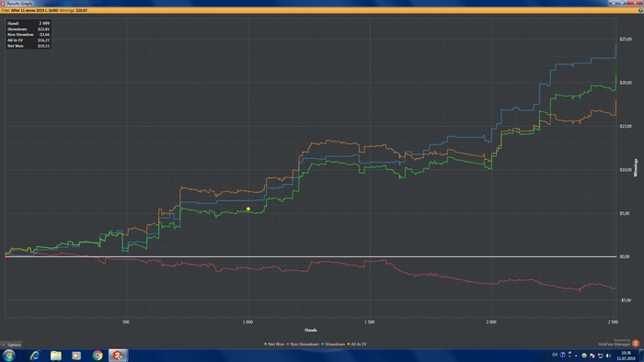644x362 pixels.
Task: Click the Results Graph window icon
Action: pyautogui.click(x=3, y=4)
